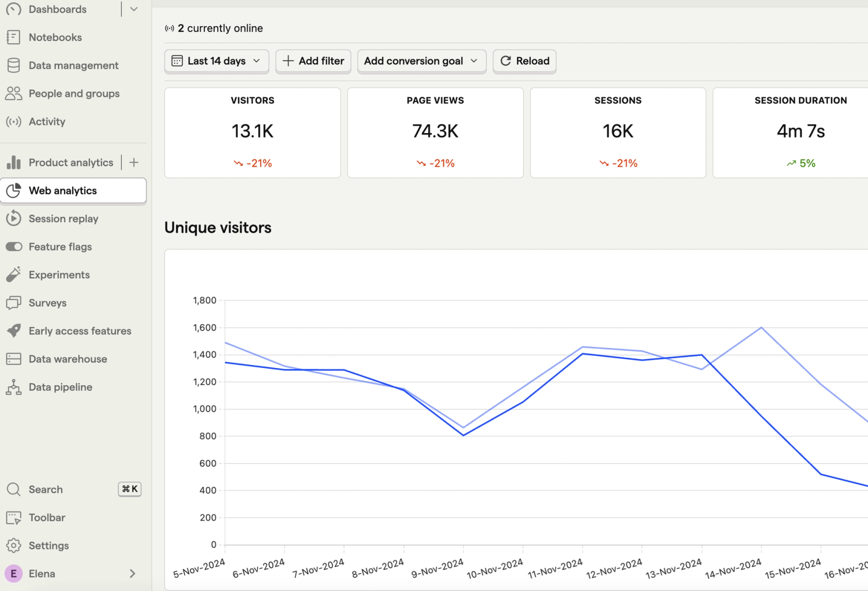Open the Add conversion goal dropdown
This screenshot has height=591, width=868.
pyautogui.click(x=422, y=61)
